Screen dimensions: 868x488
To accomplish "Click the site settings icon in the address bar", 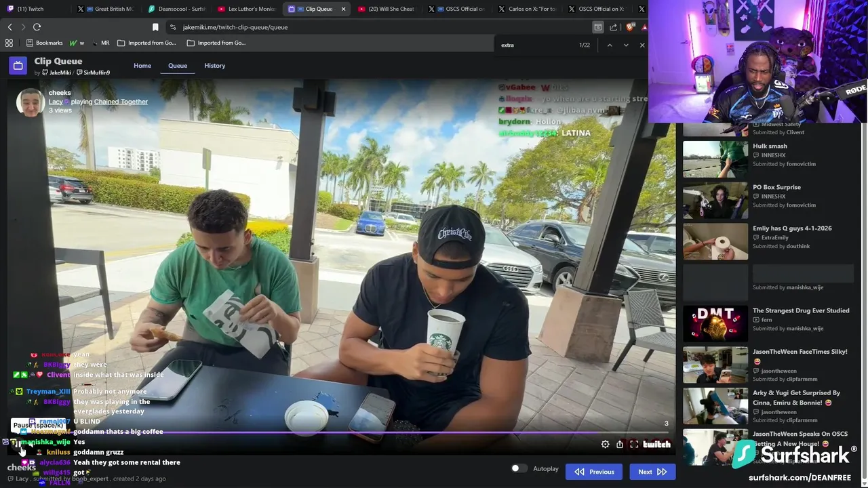I will pos(173,27).
